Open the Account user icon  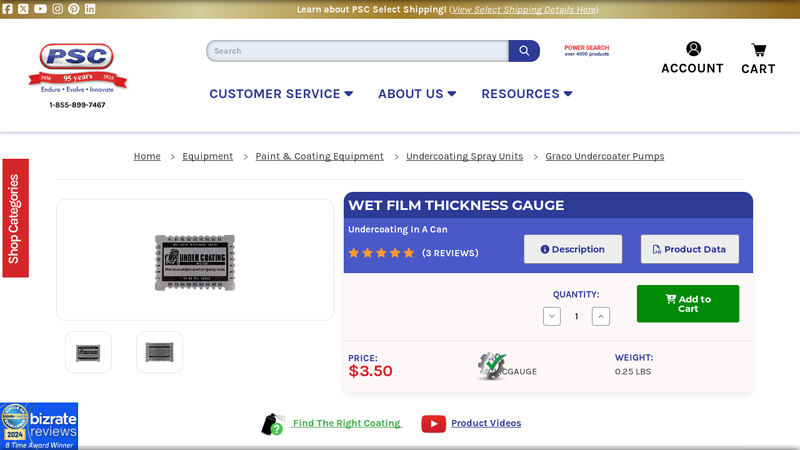point(693,49)
